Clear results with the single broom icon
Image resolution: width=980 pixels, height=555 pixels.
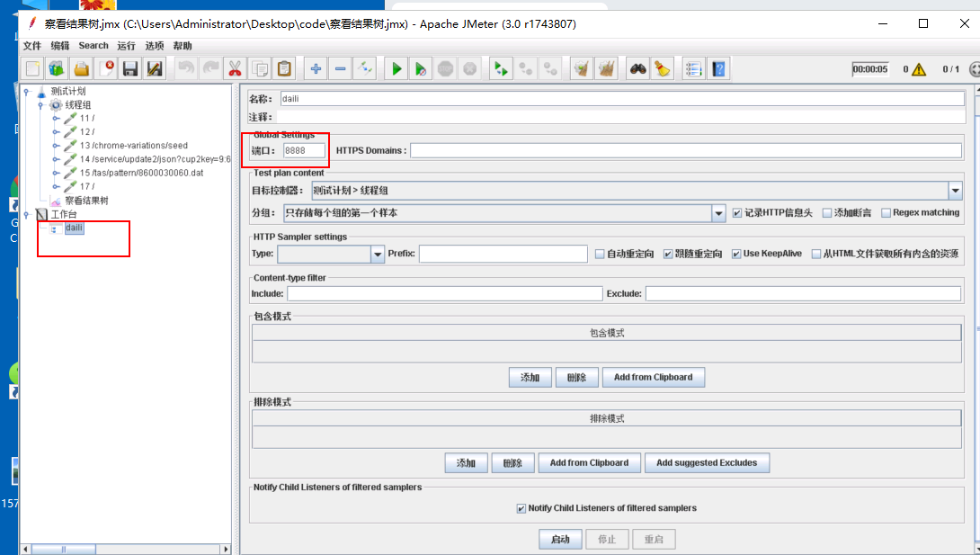pyautogui.click(x=582, y=68)
